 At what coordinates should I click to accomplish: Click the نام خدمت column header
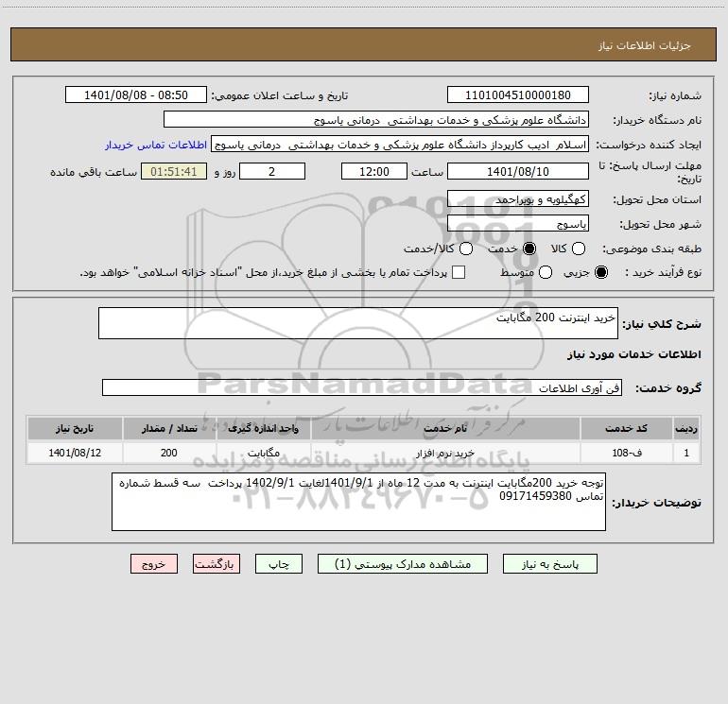(x=445, y=428)
